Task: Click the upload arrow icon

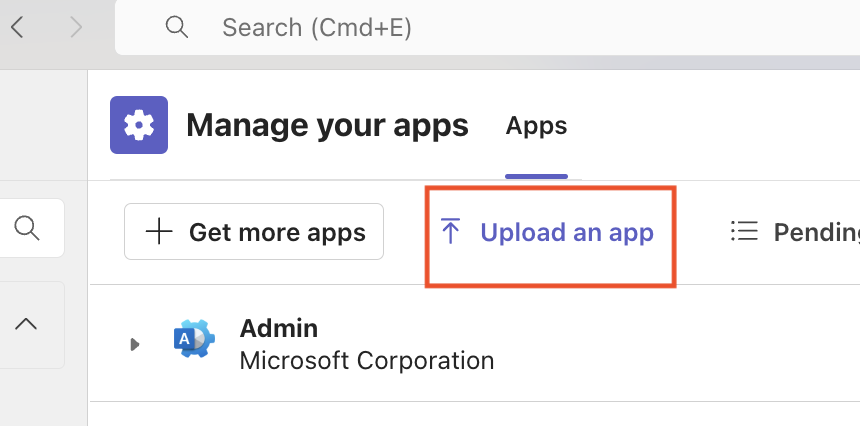Action: click(x=450, y=231)
